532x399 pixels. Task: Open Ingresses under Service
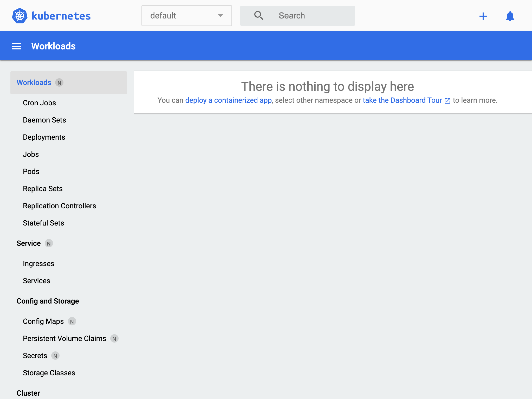pos(38,264)
